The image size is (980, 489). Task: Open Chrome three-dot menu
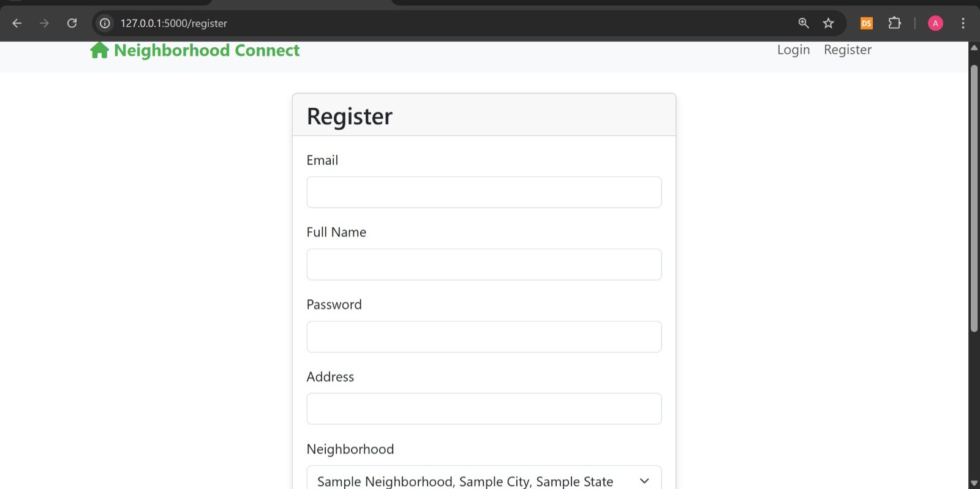(x=963, y=23)
